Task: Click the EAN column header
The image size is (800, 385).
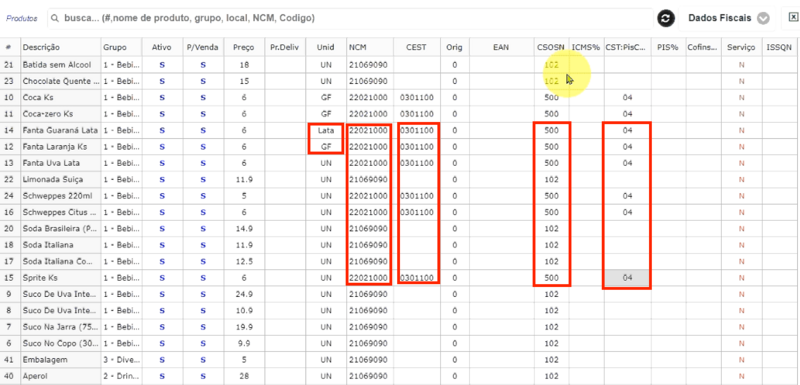Action: (x=501, y=47)
